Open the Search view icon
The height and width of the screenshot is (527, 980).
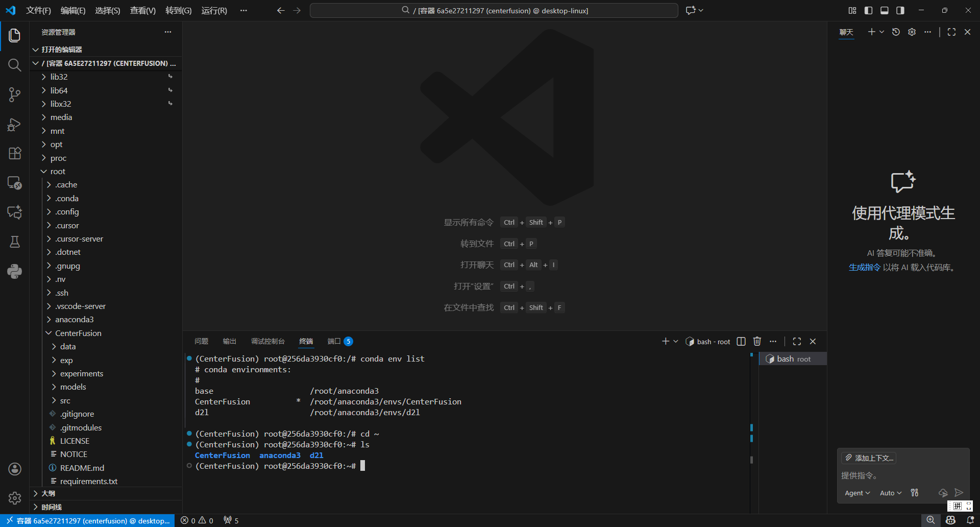pyautogui.click(x=15, y=65)
